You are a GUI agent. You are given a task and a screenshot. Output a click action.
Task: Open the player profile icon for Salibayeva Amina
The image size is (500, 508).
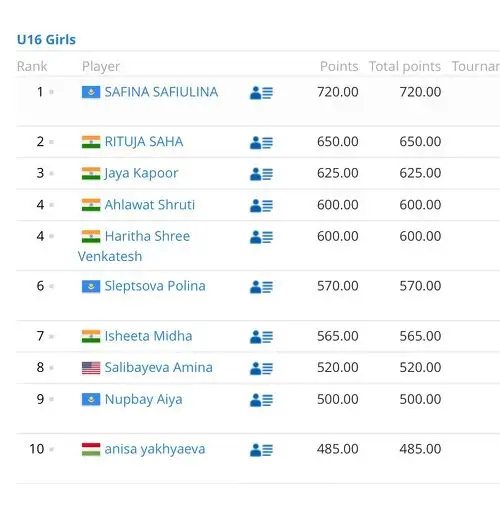[261, 368]
